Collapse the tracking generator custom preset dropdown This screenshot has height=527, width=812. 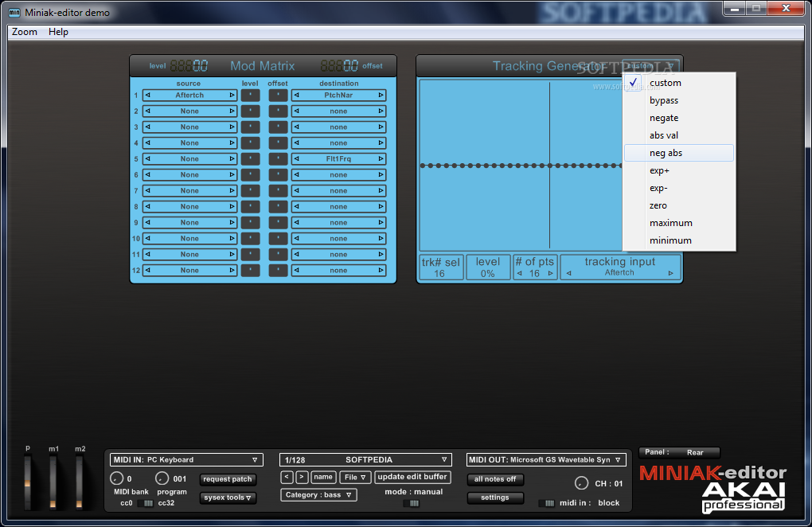coord(650,66)
